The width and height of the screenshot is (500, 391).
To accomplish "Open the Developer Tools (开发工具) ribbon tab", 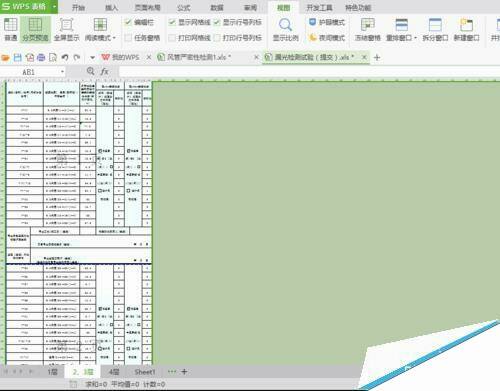I will coord(319,7).
